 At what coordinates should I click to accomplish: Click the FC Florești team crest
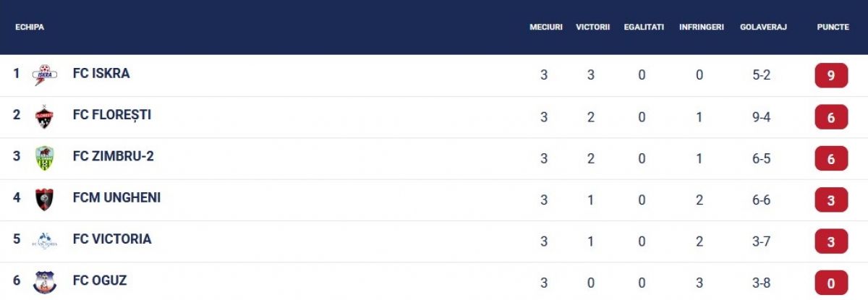coord(44,116)
